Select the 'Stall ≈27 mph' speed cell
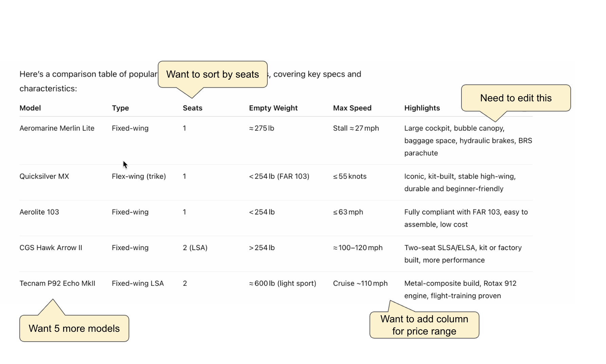This screenshot has width=606, height=364. [x=356, y=128]
